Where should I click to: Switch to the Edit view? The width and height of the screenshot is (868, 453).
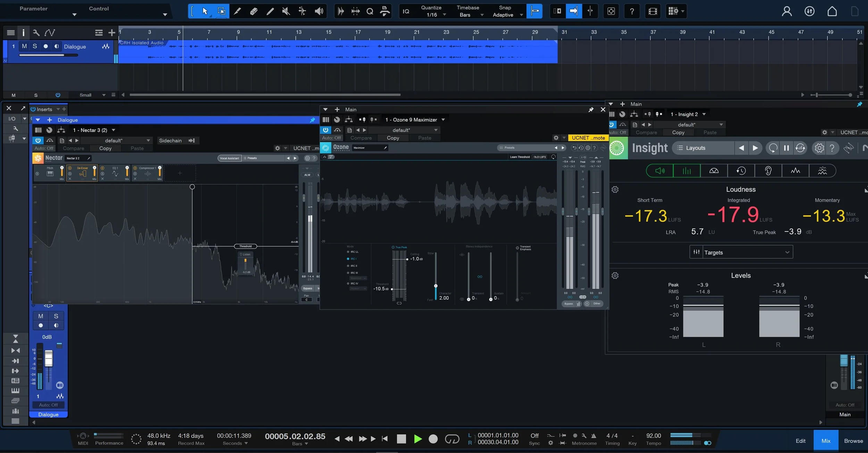801,441
